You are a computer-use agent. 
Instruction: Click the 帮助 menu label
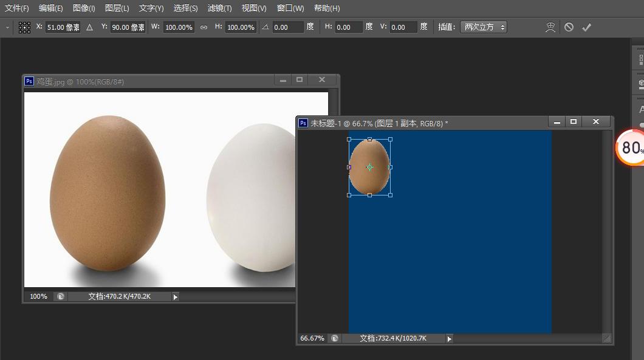(x=326, y=8)
